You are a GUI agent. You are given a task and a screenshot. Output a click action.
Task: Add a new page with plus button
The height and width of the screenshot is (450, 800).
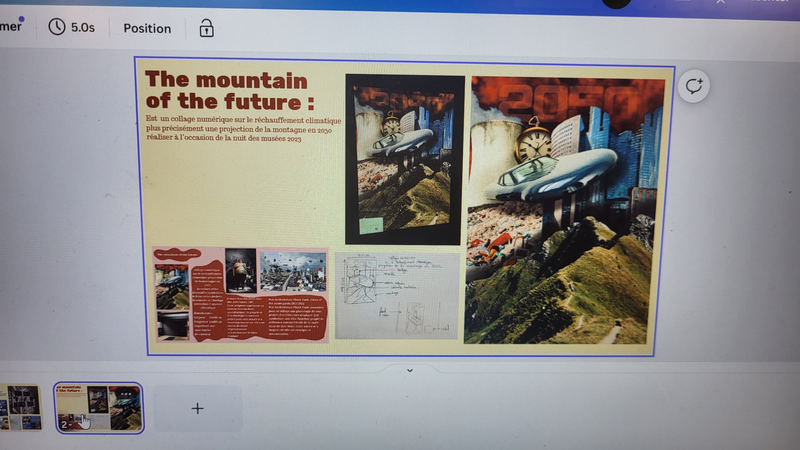[x=197, y=408]
